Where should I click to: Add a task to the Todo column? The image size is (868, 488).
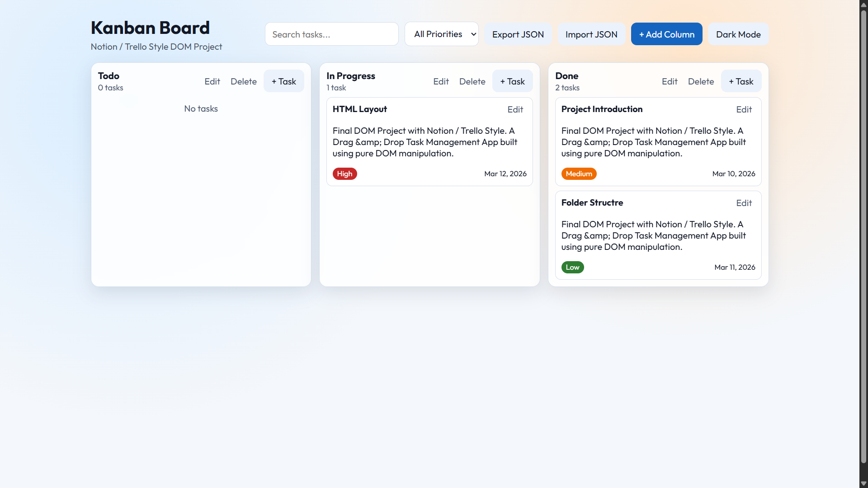tap(284, 81)
